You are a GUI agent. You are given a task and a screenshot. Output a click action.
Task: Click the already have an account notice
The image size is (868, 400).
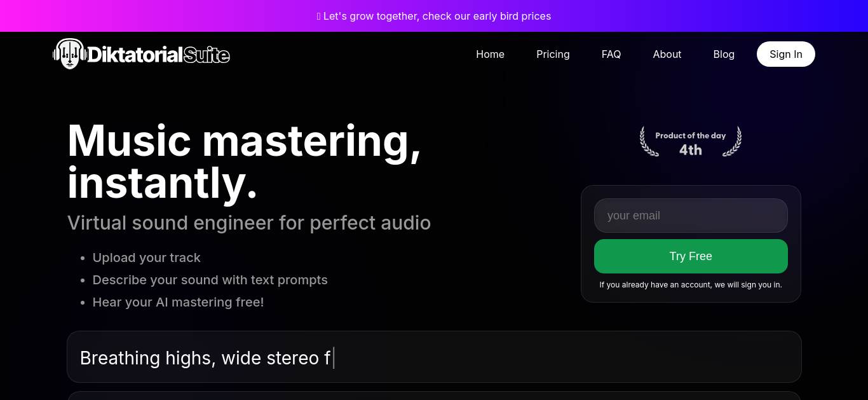tap(691, 285)
